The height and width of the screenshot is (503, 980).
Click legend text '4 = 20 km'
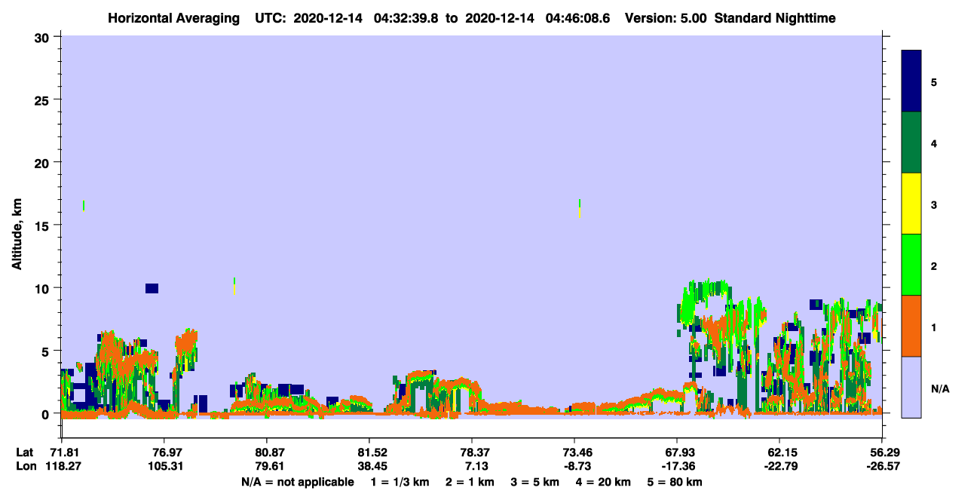coord(603,482)
